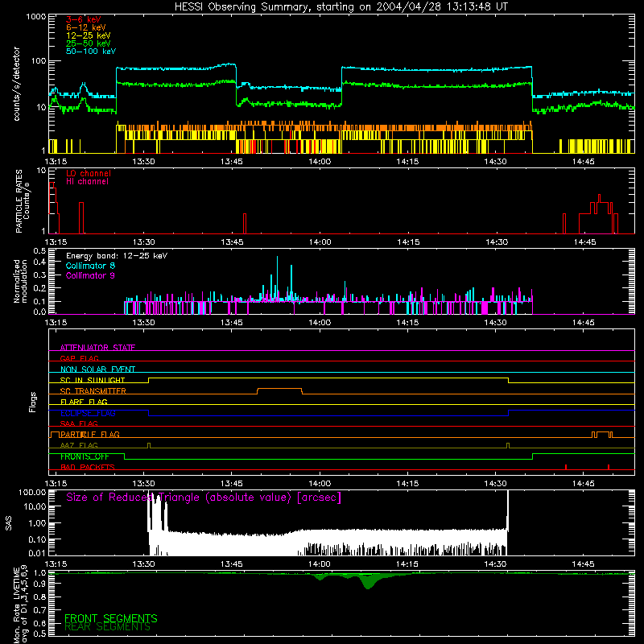
Task: Click the SAA_FLAG label
Action: tap(79, 423)
